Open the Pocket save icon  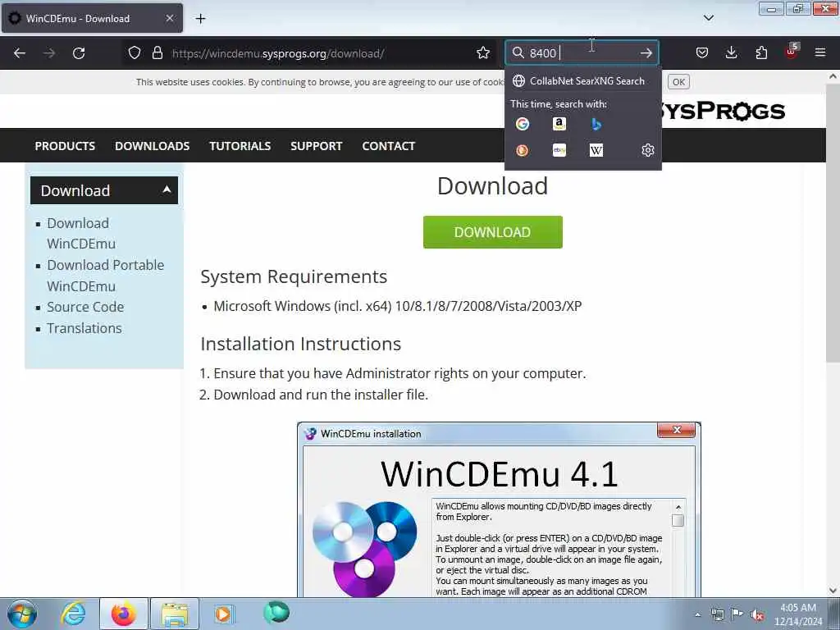[702, 53]
